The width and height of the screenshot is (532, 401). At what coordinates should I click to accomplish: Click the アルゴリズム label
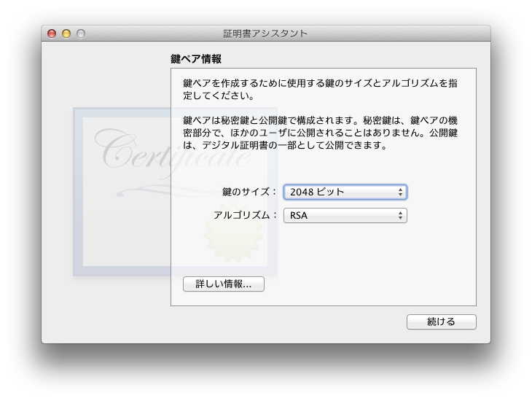coord(245,215)
